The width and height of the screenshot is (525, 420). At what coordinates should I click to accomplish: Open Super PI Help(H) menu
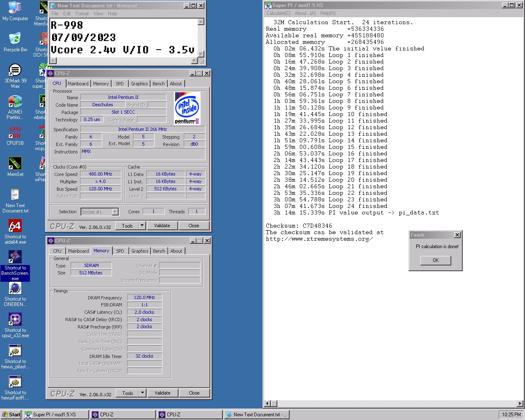pyautogui.click(x=328, y=13)
